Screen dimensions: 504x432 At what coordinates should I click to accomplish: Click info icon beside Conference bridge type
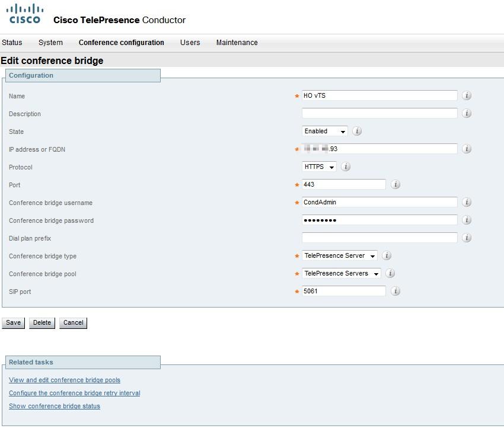click(x=387, y=255)
